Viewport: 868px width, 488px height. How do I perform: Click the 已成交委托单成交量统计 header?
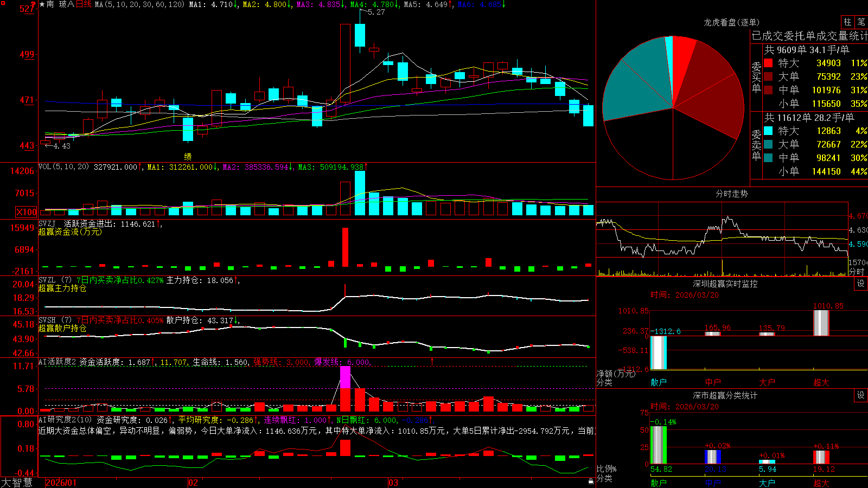pos(809,36)
